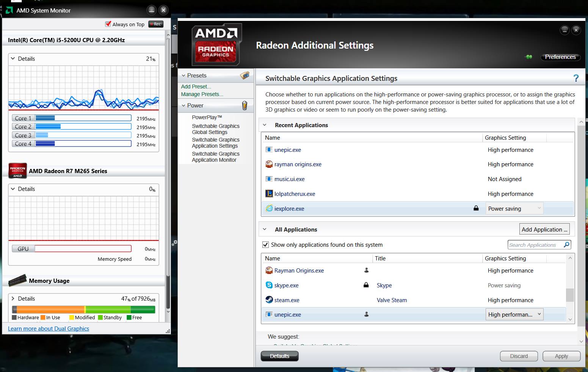Collapse the GPU Details section
Image resolution: width=588 pixels, height=372 pixels.
(13, 189)
